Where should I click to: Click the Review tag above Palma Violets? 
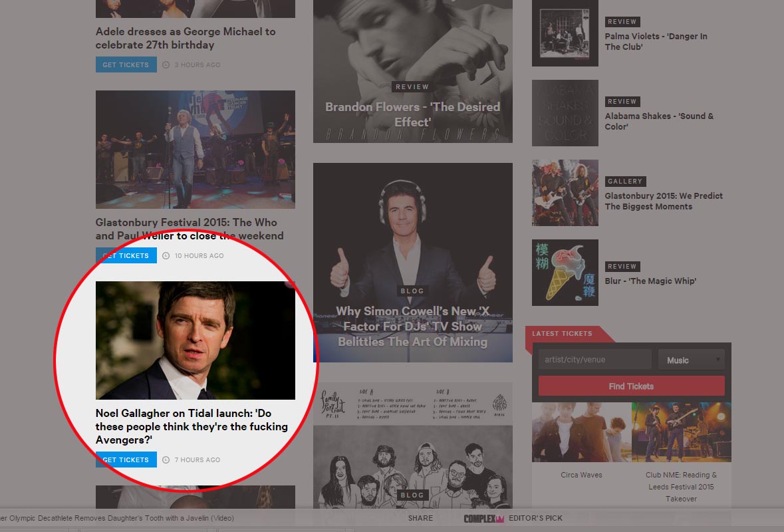pos(622,22)
